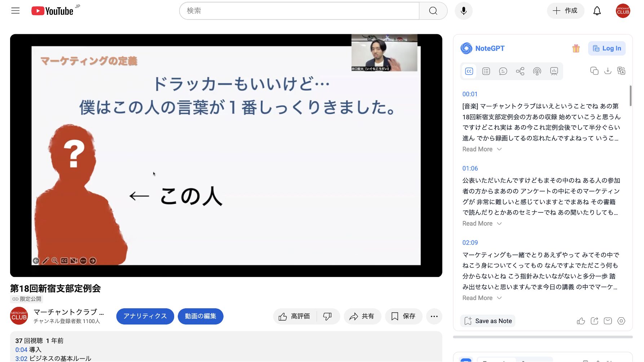
Task: Expand Read More under 00:01 transcript
Action: 482,149
